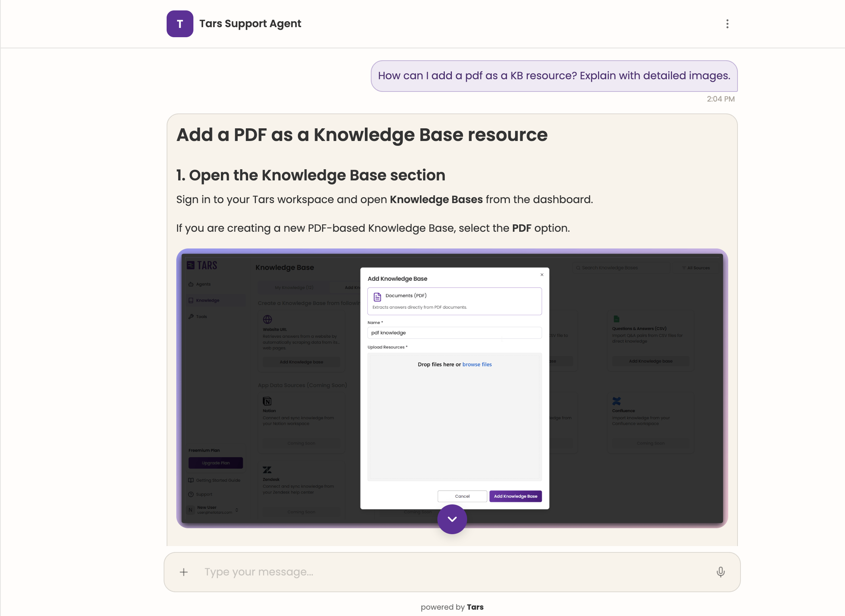In tutorial screenshot, click TARS logo
Viewport: 845px width, 616px height.
click(202, 265)
